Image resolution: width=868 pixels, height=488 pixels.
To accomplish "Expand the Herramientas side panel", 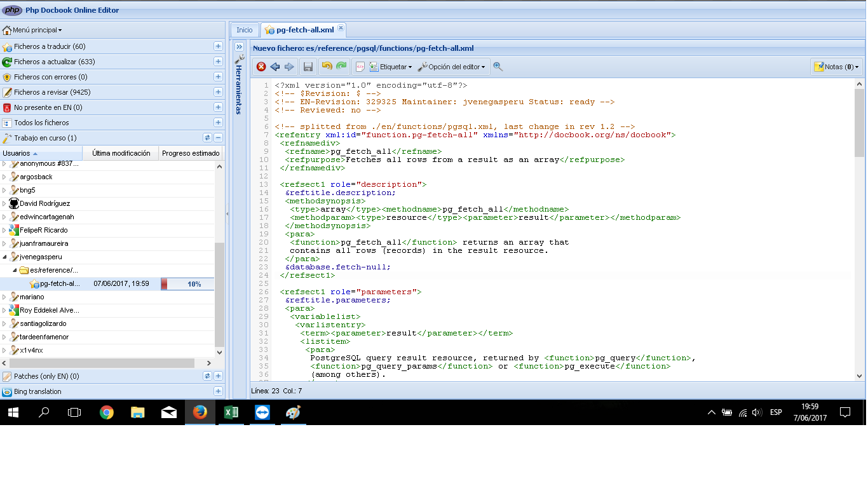I will point(240,47).
